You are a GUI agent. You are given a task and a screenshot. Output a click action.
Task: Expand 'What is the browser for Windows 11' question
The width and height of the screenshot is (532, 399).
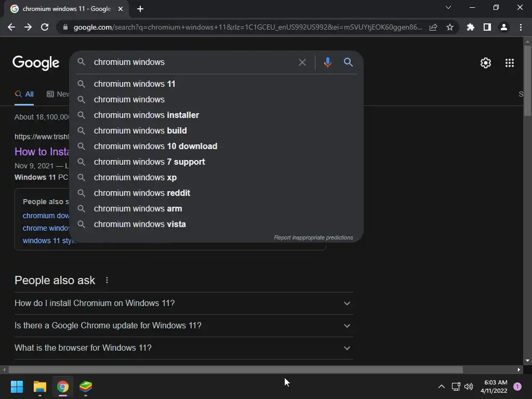tap(183, 348)
